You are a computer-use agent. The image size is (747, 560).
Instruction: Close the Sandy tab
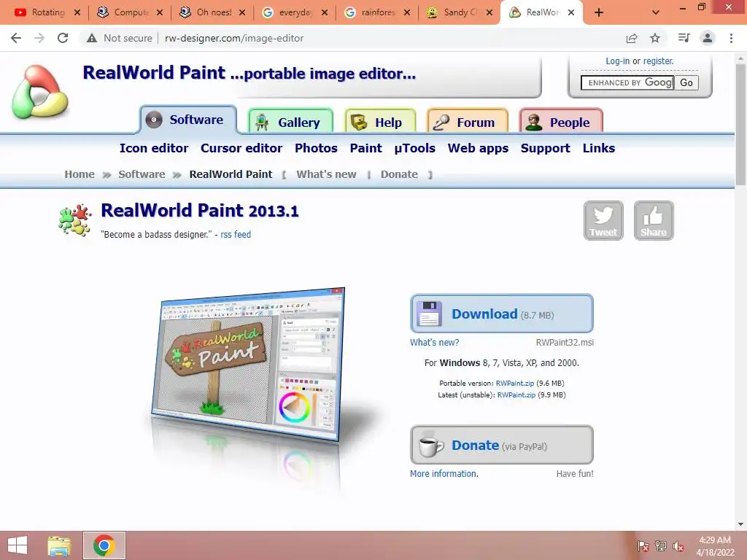(489, 12)
